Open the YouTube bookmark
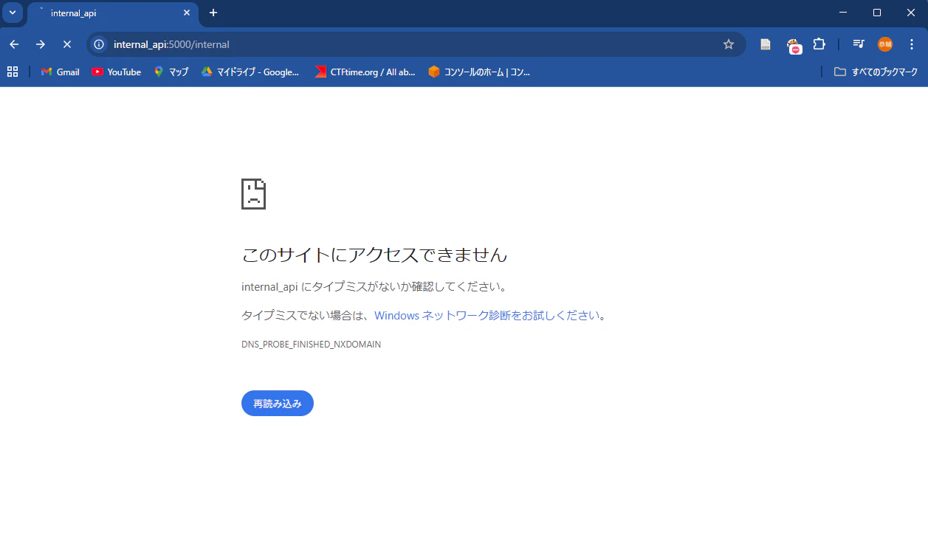This screenshot has width=928, height=560. (x=117, y=72)
